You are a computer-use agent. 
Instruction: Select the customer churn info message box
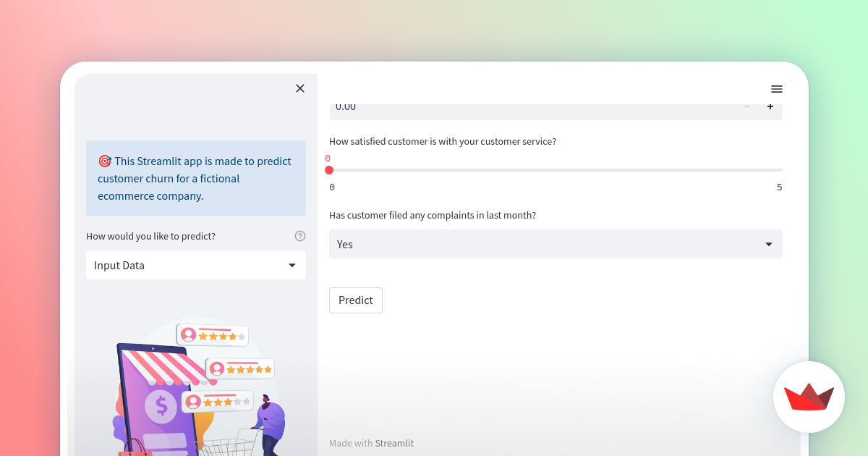tap(195, 178)
